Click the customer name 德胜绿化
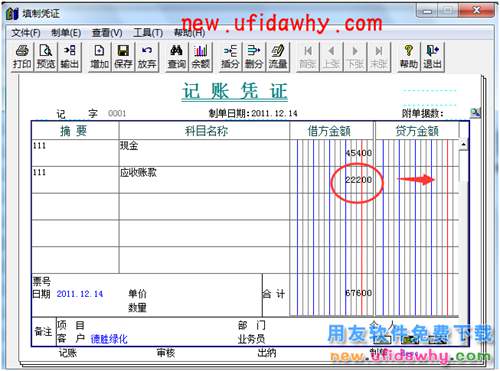Image resolution: width=500 pixels, height=371 pixels. [109, 339]
